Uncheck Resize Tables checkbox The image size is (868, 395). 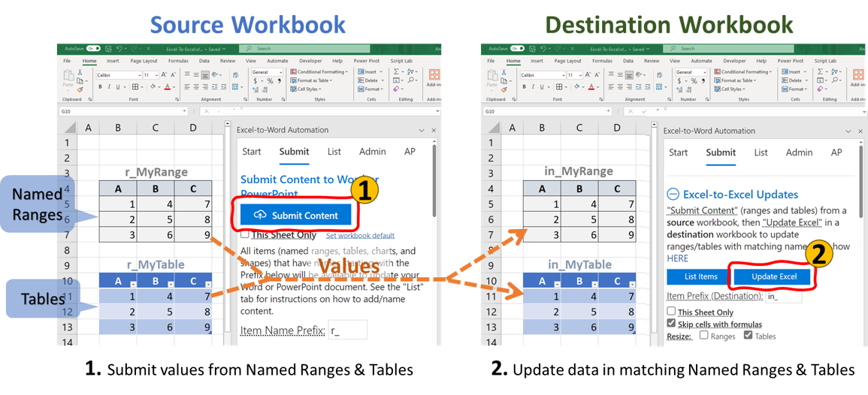pyautogui.click(x=748, y=335)
